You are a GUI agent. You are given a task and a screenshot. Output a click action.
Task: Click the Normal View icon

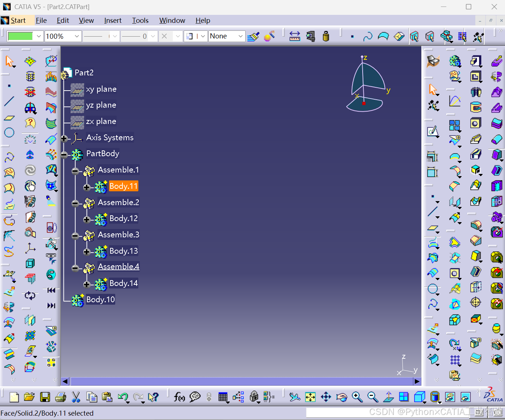click(388, 397)
